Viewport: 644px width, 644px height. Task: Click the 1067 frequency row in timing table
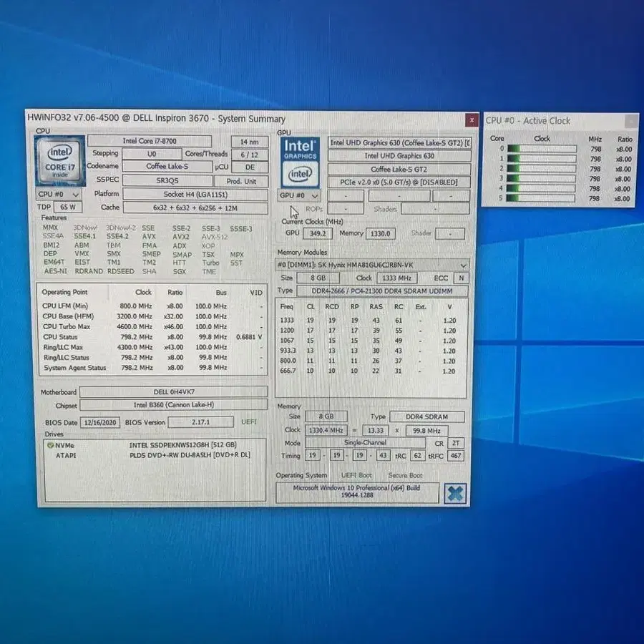pyautogui.click(x=369, y=341)
